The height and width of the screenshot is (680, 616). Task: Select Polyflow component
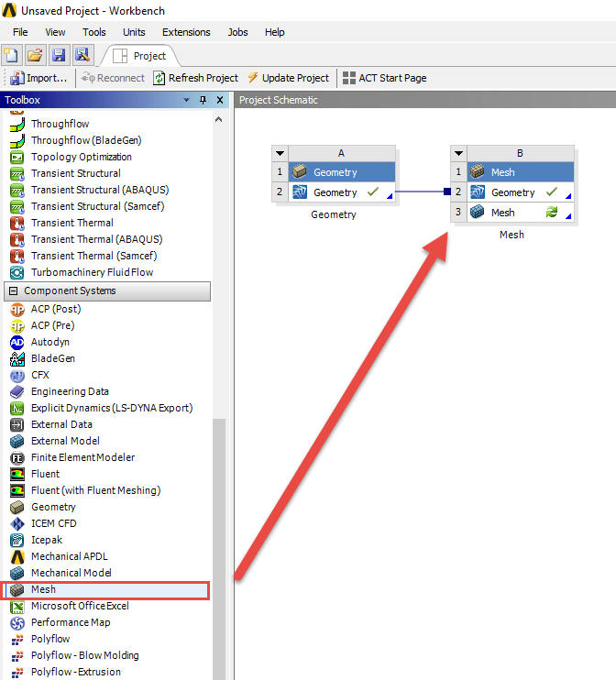[49, 639]
